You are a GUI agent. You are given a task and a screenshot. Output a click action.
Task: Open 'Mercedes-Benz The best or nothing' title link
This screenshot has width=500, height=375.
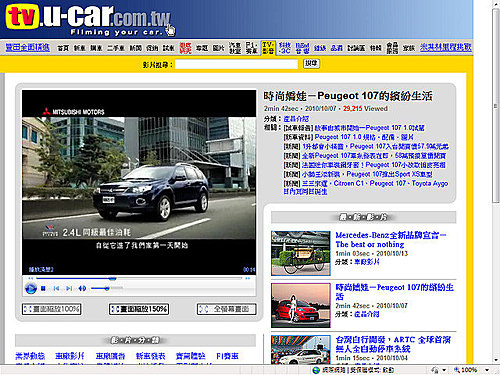click(x=391, y=240)
